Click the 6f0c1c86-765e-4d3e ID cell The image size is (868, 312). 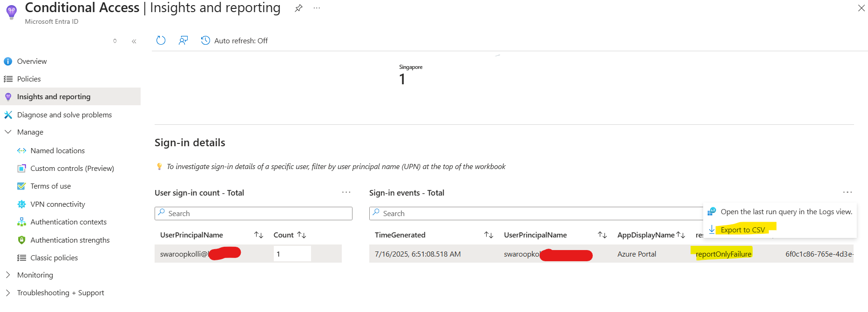coord(819,254)
